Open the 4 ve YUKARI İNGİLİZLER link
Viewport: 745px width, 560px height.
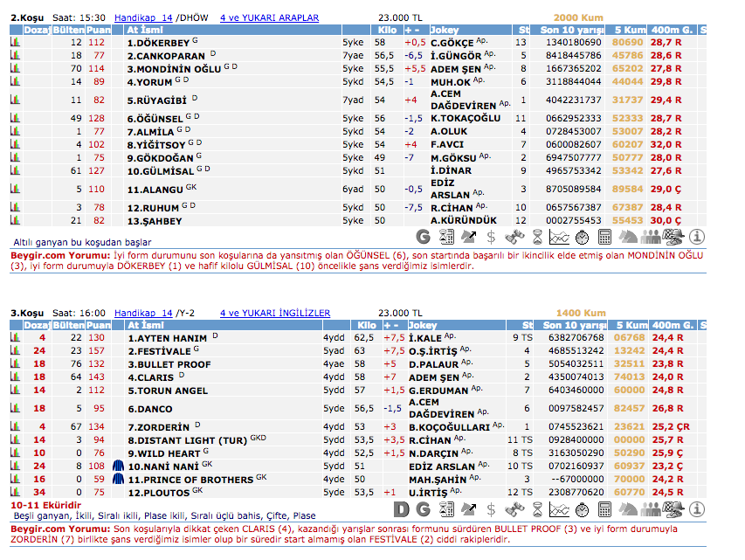[x=275, y=313]
